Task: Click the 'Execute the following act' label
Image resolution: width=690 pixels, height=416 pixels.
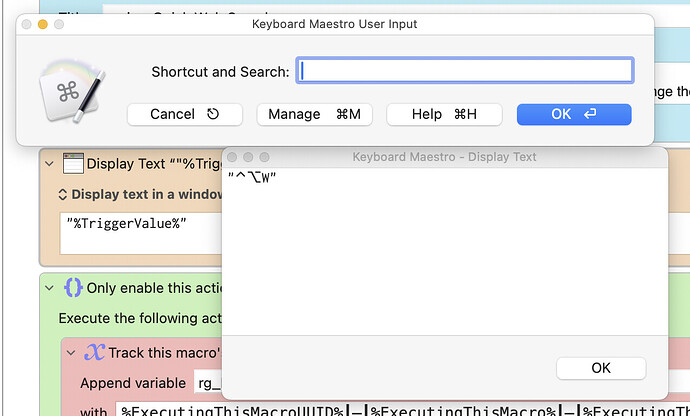Action: click(x=140, y=318)
